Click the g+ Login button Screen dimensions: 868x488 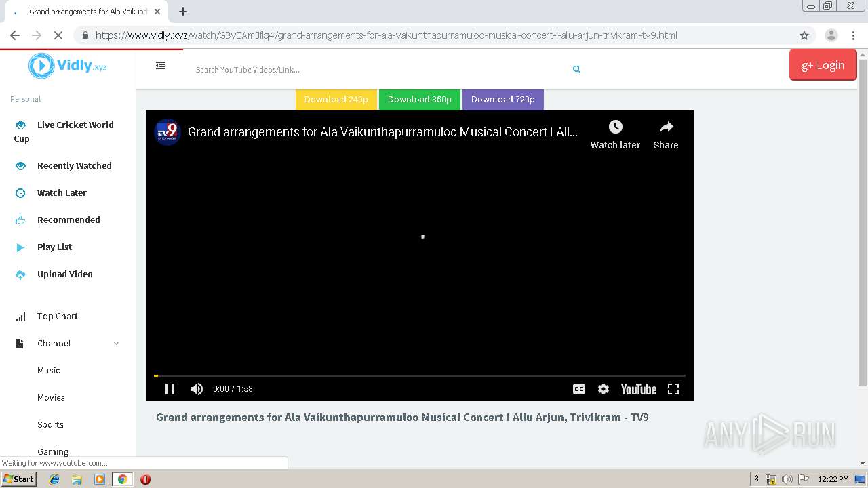[x=823, y=65]
